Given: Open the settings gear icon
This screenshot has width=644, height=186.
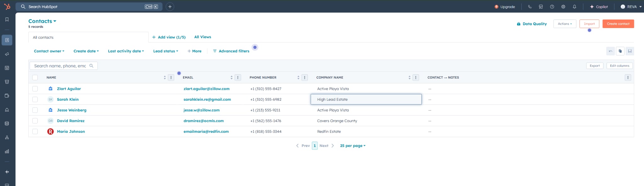Looking at the screenshot, I should (563, 7).
